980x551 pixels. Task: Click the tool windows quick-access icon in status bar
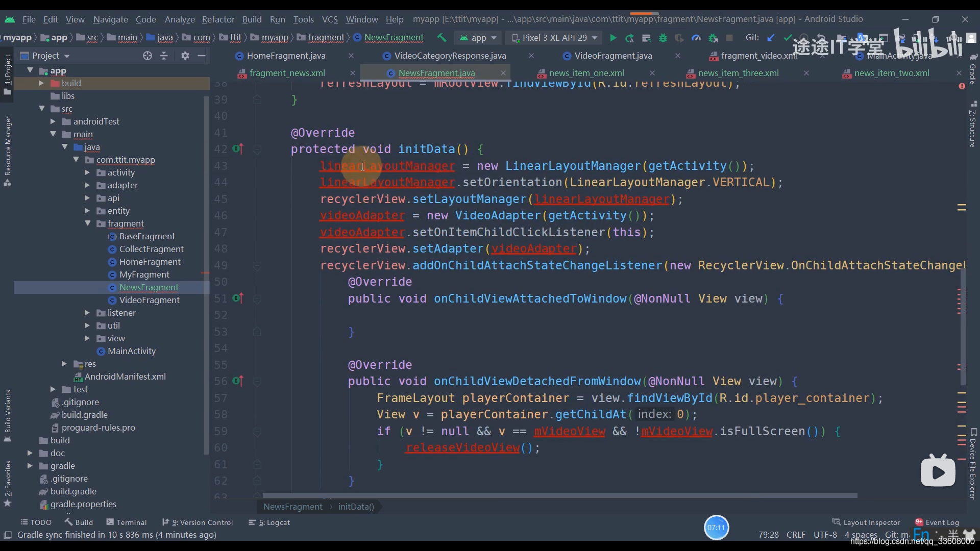[x=8, y=535]
